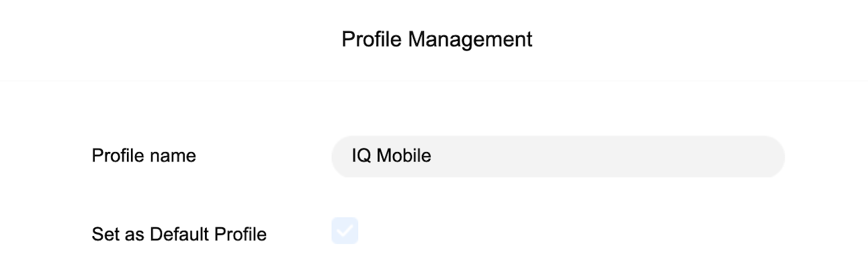
Task: Click the light blue checked box
Action: (345, 231)
